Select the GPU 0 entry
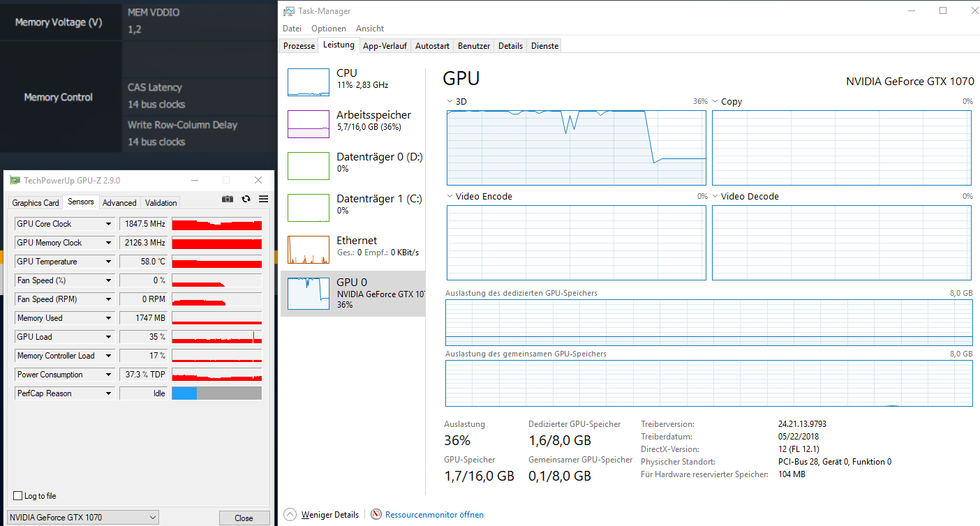 point(353,294)
